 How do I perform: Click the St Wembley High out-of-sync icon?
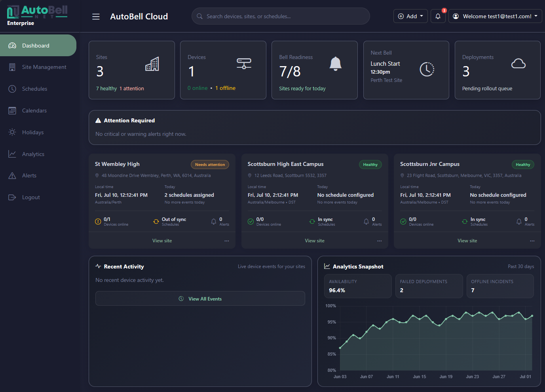tap(156, 222)
